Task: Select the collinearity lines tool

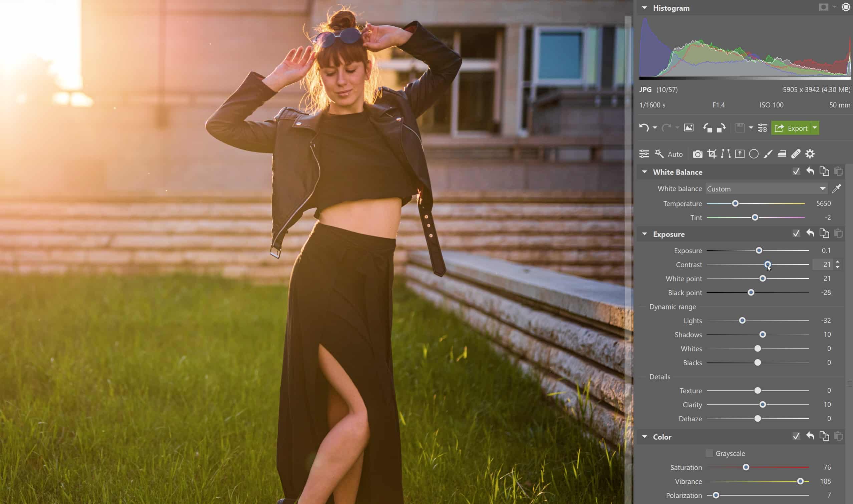Action: pyautogui.click(x=726, y=154)
